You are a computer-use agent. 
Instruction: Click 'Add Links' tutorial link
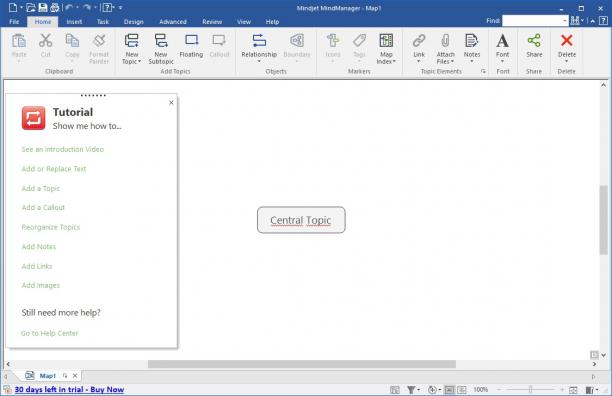click(x=37, y=266)
